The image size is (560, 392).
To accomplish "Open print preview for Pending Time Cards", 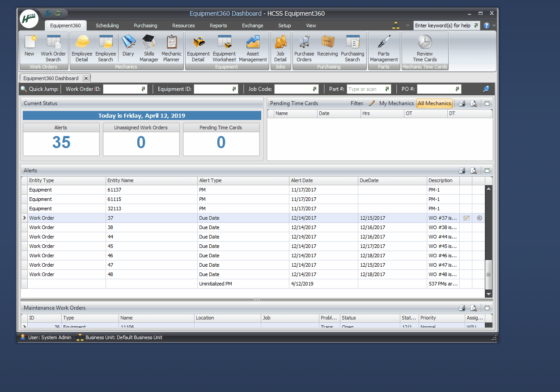I will tap(474, 103).
